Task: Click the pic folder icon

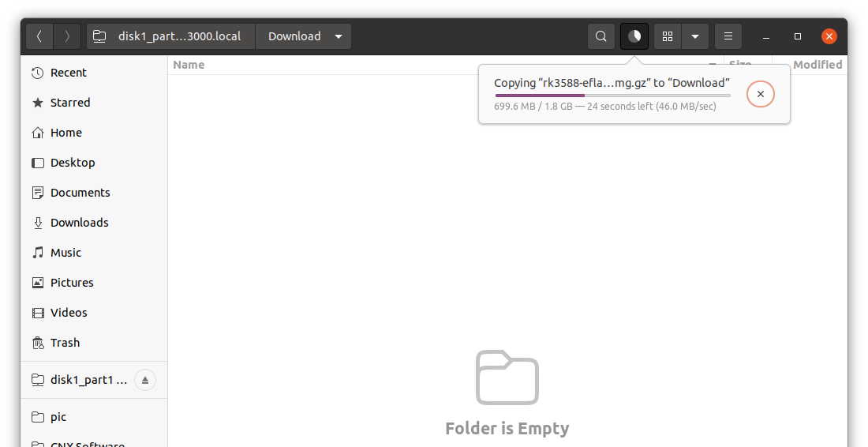Action: (x=38, y=417)
